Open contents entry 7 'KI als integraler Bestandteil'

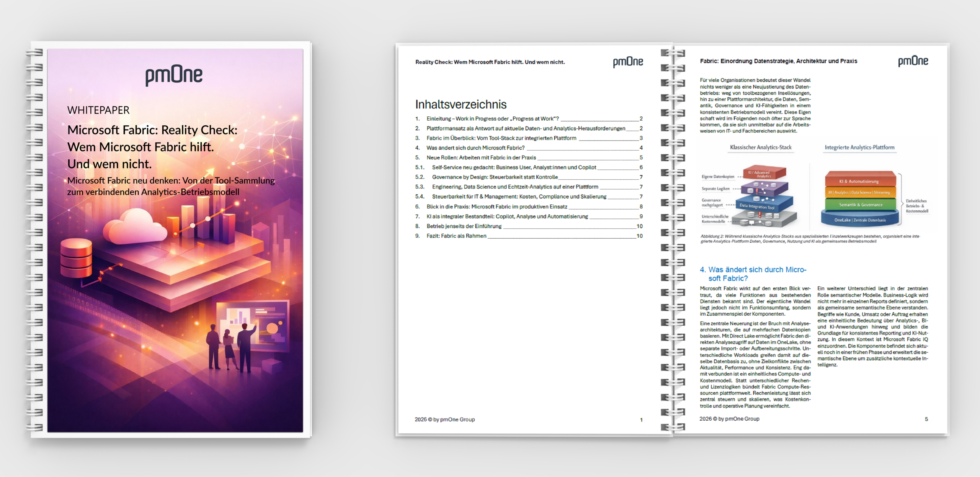pyautogui.click(x=529, y=216)
